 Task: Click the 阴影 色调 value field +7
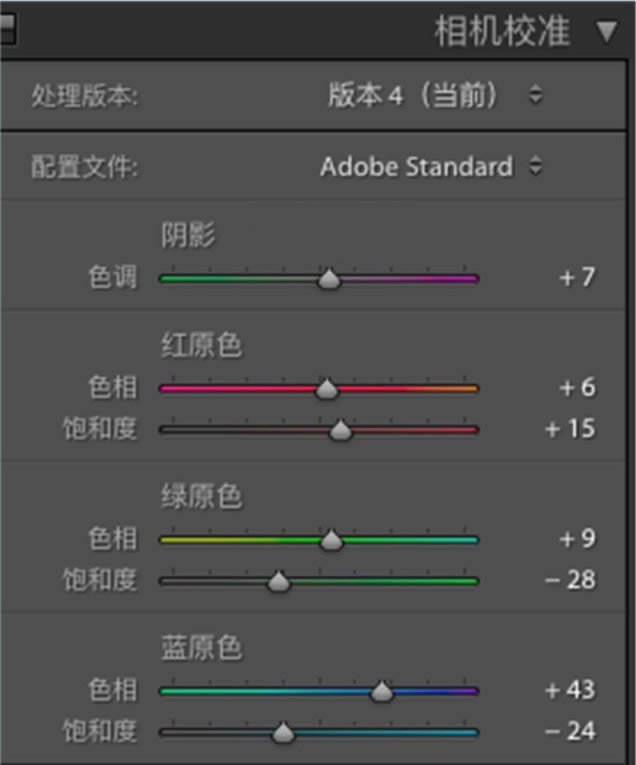coord(577,277)
